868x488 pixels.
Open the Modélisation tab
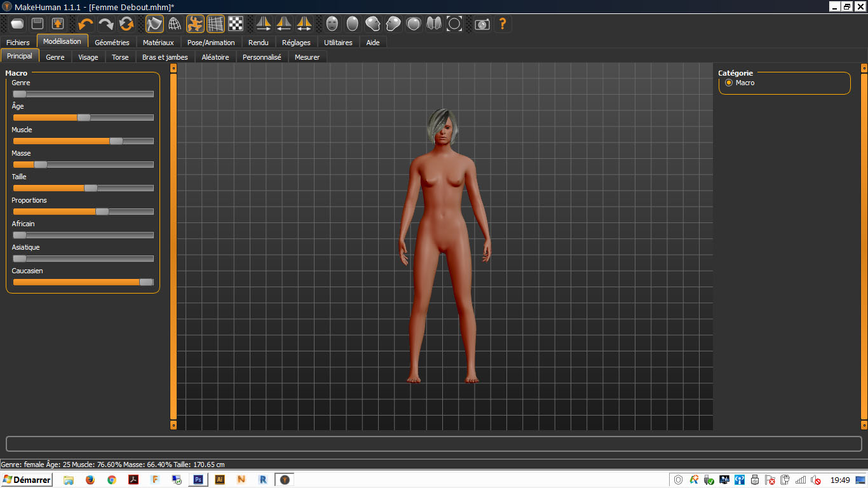(x=62, y=41)
